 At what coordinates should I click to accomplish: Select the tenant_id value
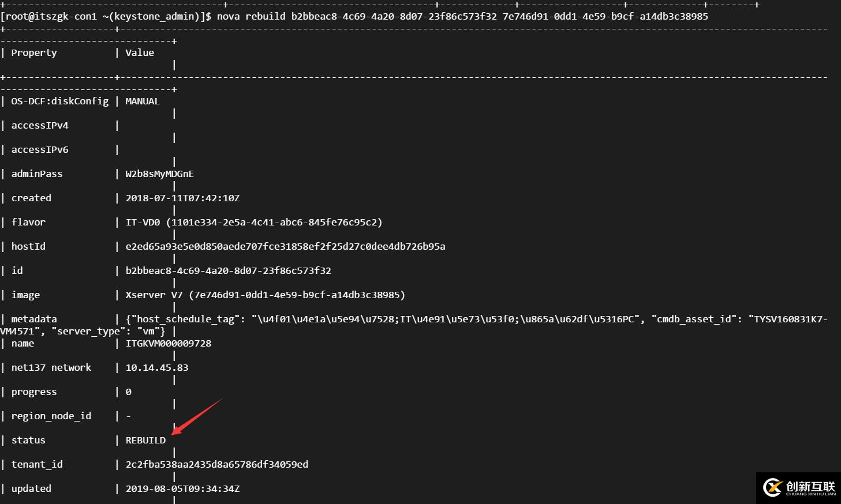point(217,465)
